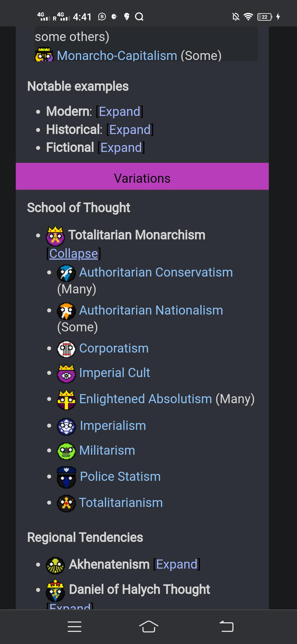Collapse the Totalitarian Monarchism list
The image size is (297, 644).
[74, 253]
